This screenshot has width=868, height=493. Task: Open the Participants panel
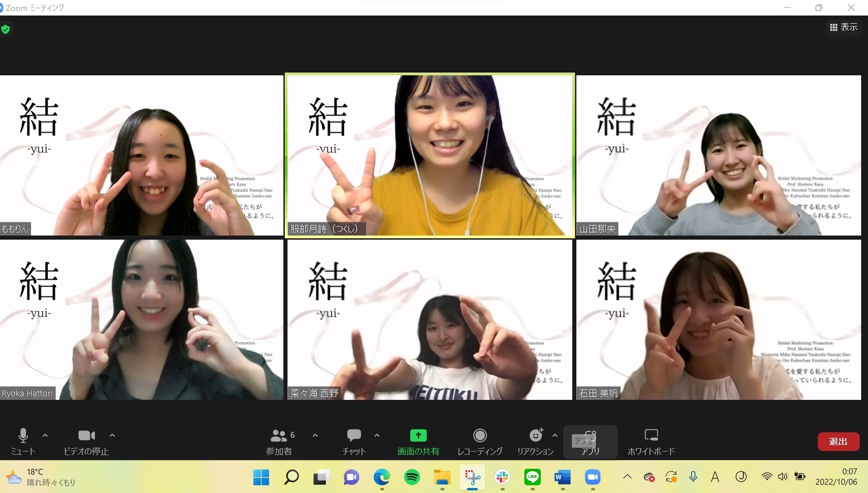click(x=279, y=441)
